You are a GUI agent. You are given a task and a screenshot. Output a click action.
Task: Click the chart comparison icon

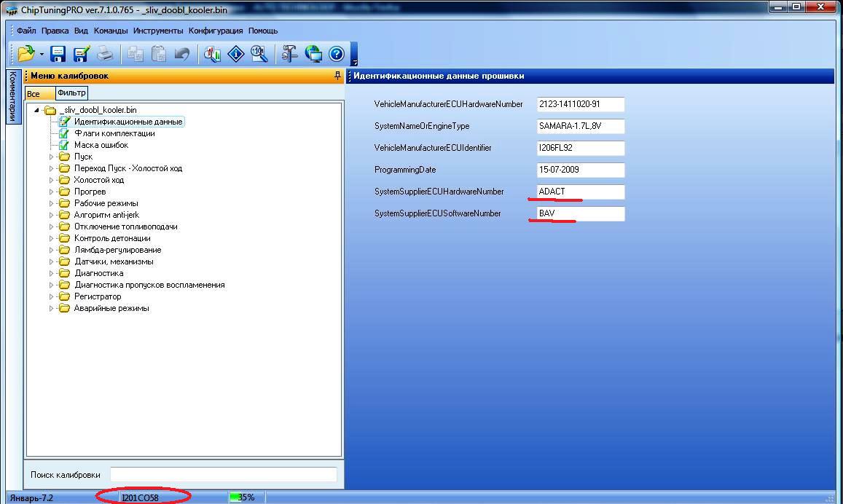pyautogui.click(x=212, y=54)
